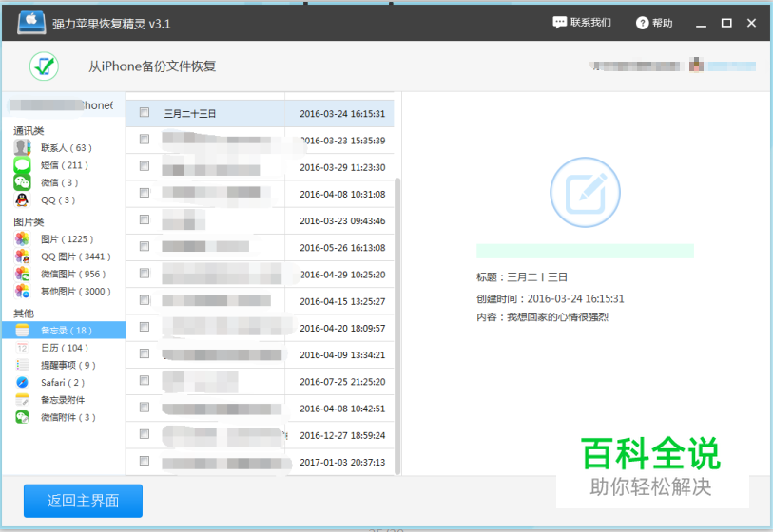Click the large note edit icon in preview

[x=585, y=192]
